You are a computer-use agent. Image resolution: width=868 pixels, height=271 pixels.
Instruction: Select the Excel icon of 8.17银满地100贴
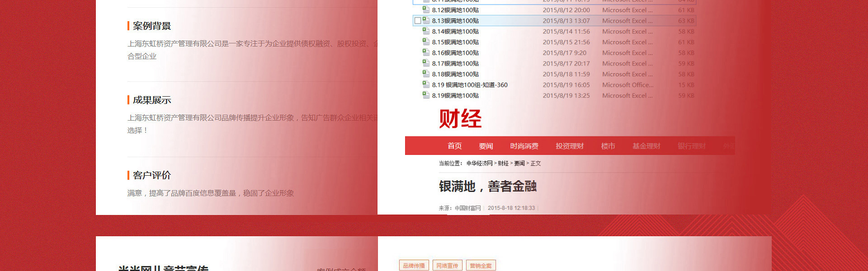click(426, 63)
